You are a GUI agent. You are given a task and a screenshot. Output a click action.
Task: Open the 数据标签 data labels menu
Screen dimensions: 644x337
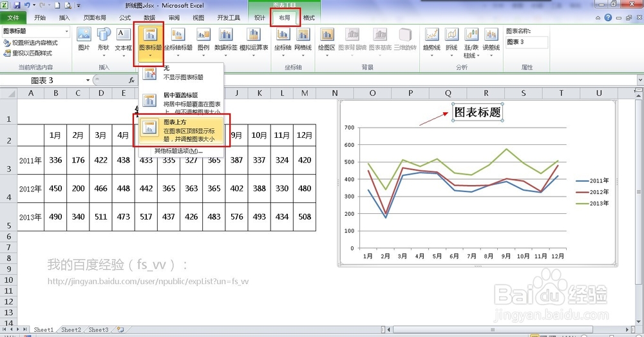(x=225, y=41)
